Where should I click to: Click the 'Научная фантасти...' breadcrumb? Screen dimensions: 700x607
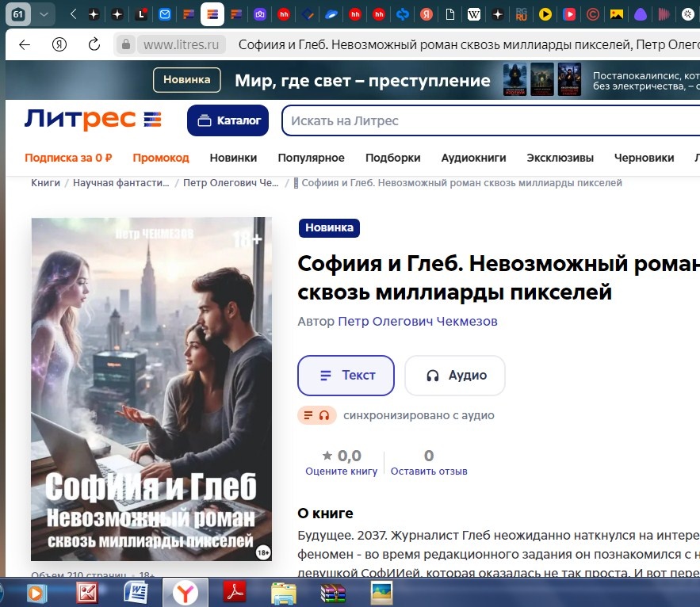[121, 182]
